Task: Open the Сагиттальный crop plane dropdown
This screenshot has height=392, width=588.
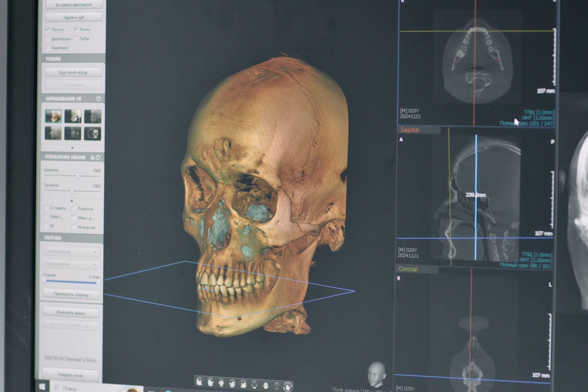Action: point(71,252)
